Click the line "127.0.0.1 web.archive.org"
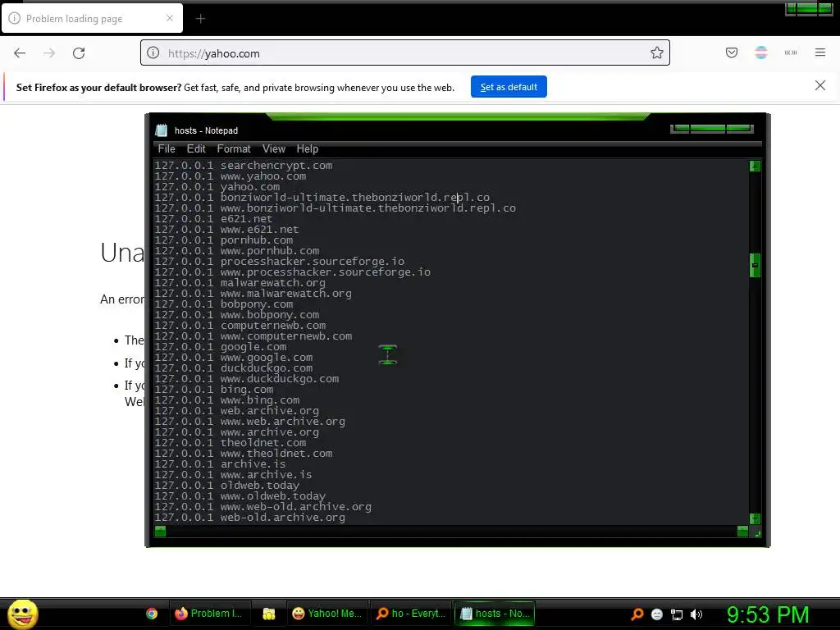The height and width of the screenshot is (630, 840). [x=237, y=411]
